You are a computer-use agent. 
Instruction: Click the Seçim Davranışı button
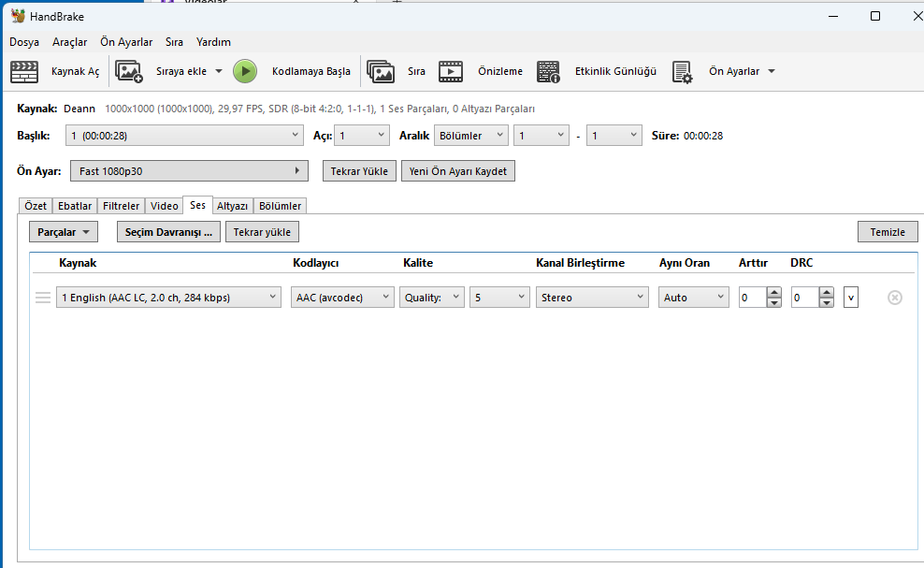pos(168,232)
